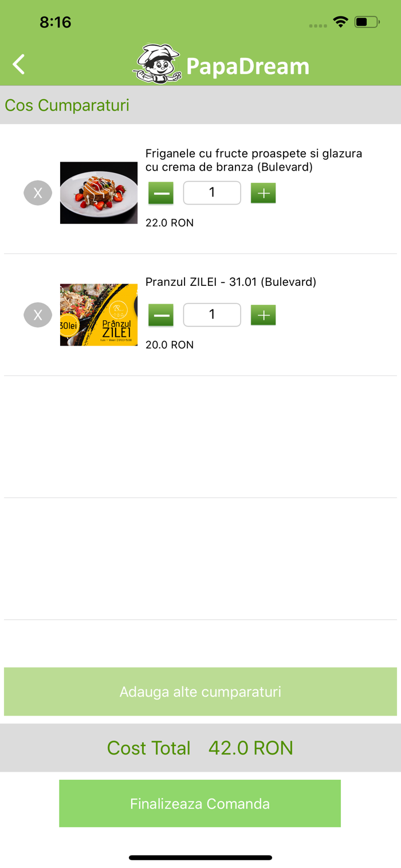Screen dimensions: 401x868
Task: Tap the Wi-Fi status icon
Action: (x=341, y=22)
